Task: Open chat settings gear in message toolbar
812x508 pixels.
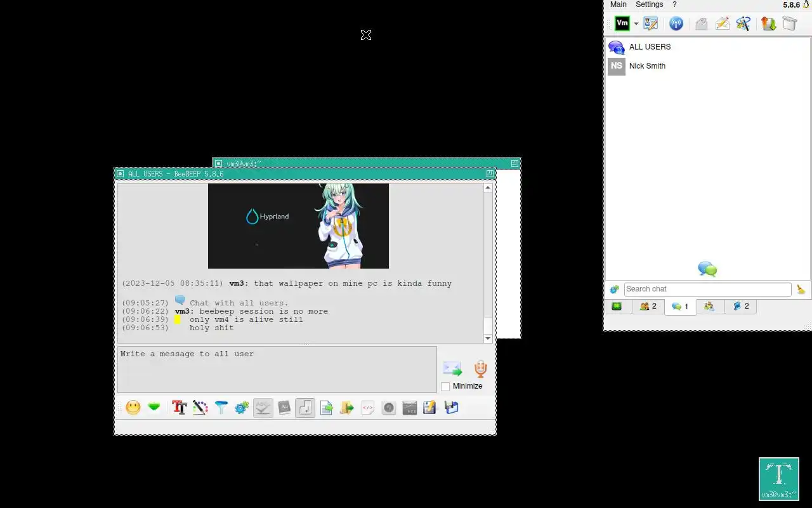Action: (x=242, y=408)
